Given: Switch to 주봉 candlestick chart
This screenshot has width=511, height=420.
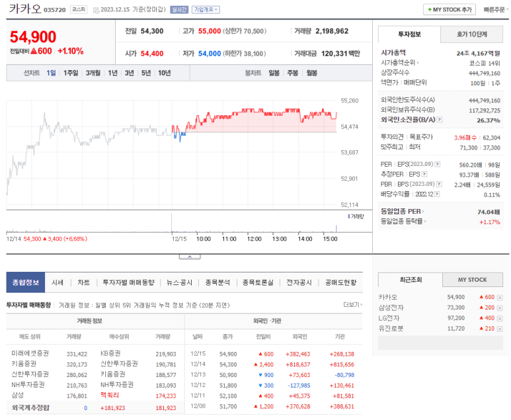Looking at the screenshot, I should (x=293, y=73).
